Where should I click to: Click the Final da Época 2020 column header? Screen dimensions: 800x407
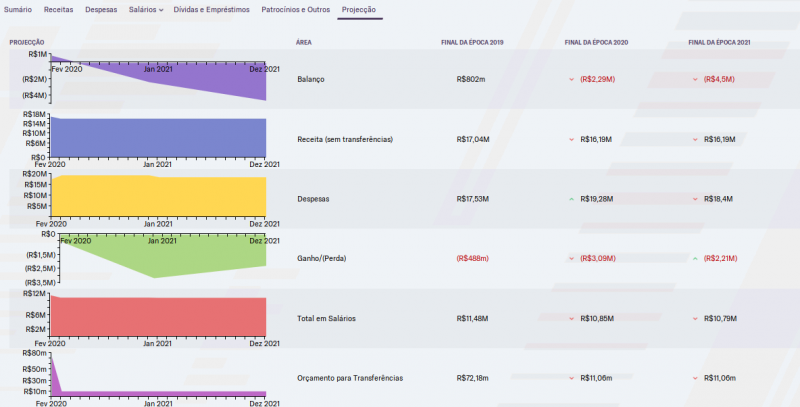point(596,42)
